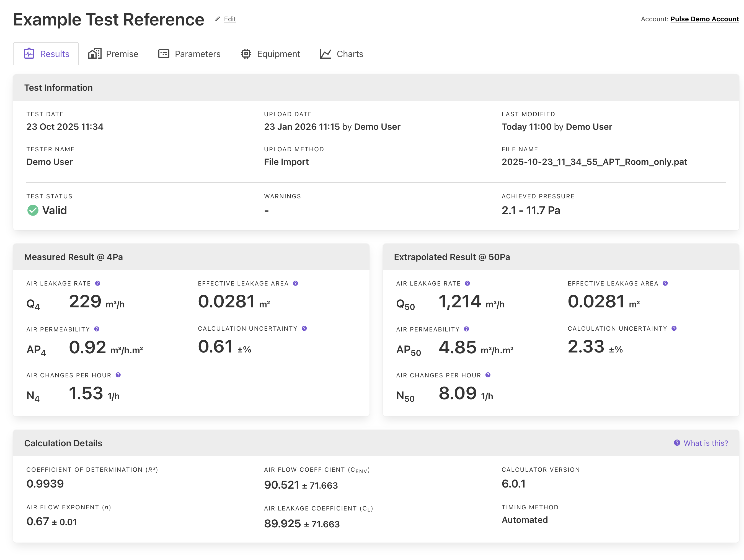Click help icon beside 4Pa Air Changes Per Hour
744x560 pixels.
(118, 375)
